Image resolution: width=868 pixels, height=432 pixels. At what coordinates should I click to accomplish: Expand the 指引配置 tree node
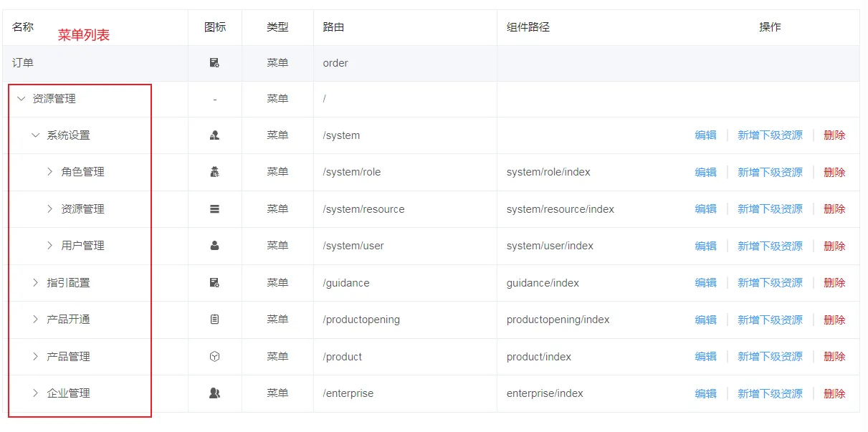pyautogui.click(x=35, y=283)
